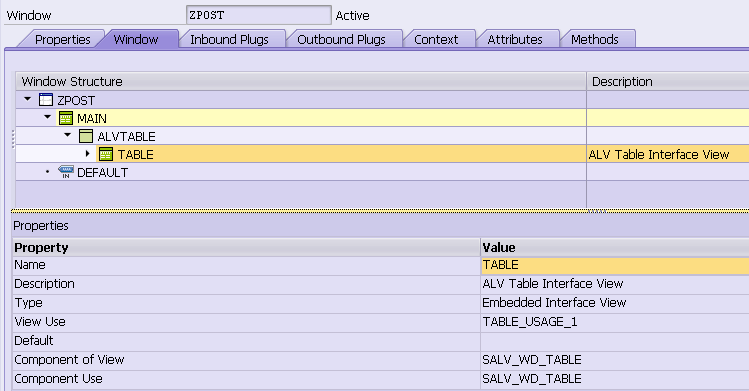Collapse the ZPOST tree node
Image resolution: width=749 pixels, height=391 pixels.
click(x=28, y=99)
